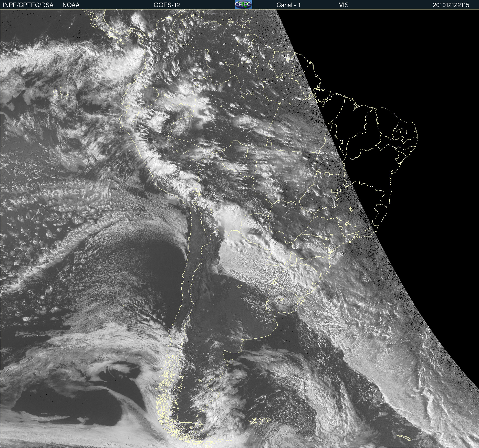Click the NOAA label in header
This screenshot has width=479, height=448.
tap(71, 5)
